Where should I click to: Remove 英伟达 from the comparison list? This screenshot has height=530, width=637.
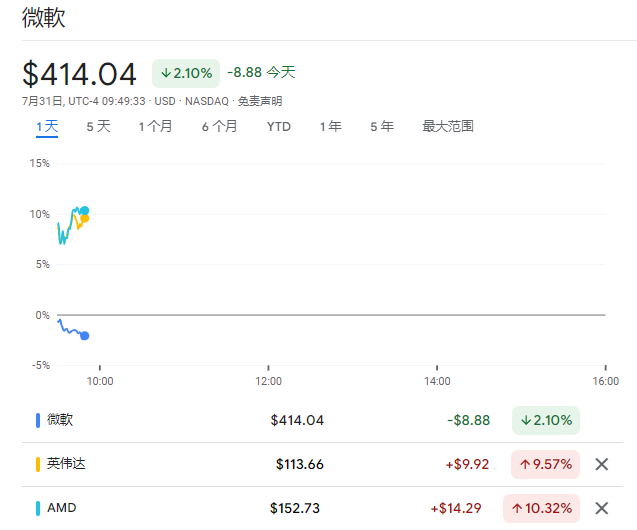(x=601, y=464)
